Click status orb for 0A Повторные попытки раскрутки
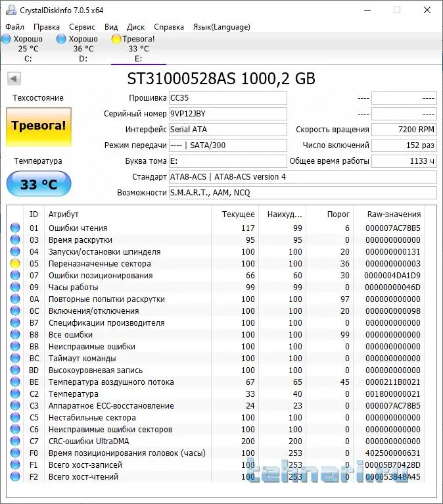 15,299
